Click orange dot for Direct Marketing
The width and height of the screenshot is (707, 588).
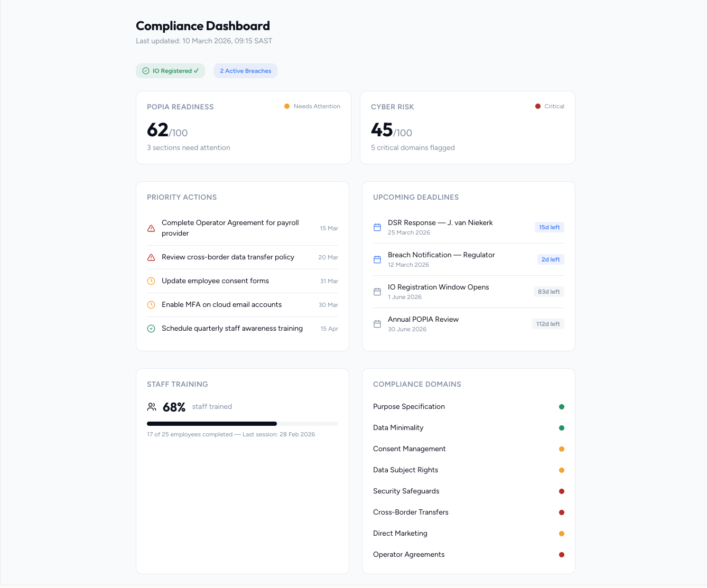point(562,534)
